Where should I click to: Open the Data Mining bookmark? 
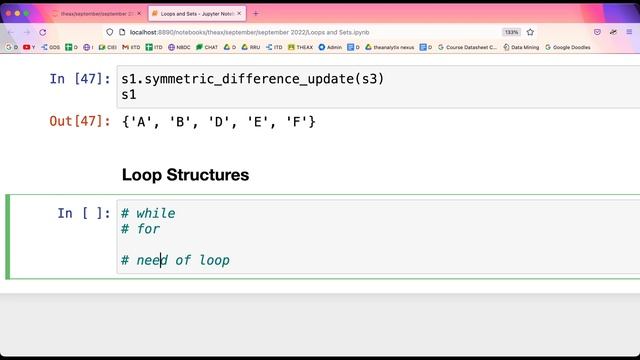click(521, 47)
